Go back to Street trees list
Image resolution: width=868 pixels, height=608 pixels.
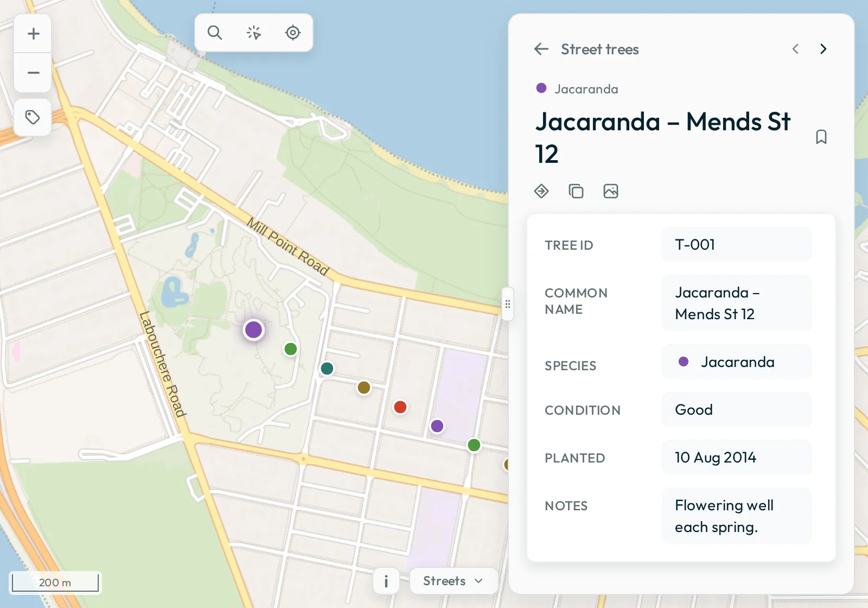pyautogui.click(x=541, y=49)
